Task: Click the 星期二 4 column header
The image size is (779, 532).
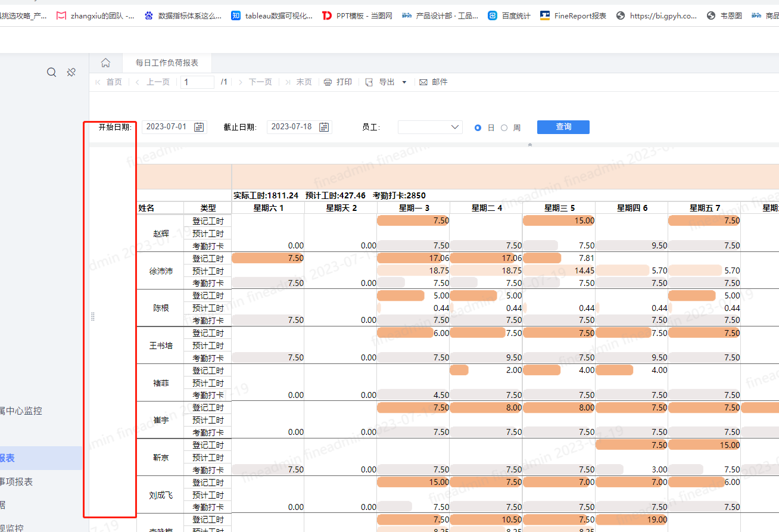Action: (x=487, y=208)
